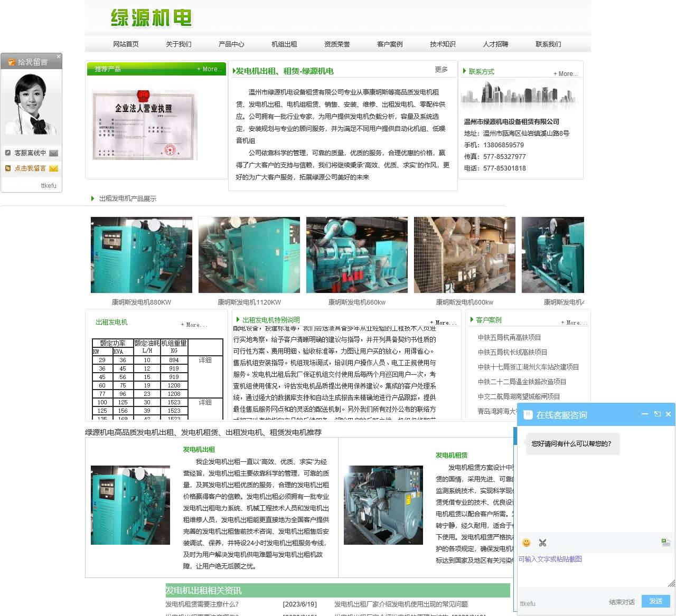The height and width of the screenshot is (616, 676).
Task: Click the 出租发电机特别说明 section title
Action: [x=271, y=320]
